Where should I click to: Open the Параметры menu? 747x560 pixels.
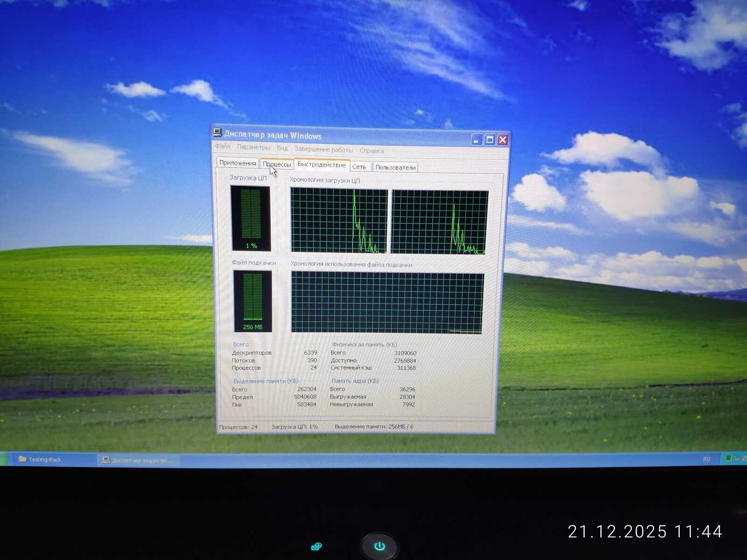click(x=254, y=147)
